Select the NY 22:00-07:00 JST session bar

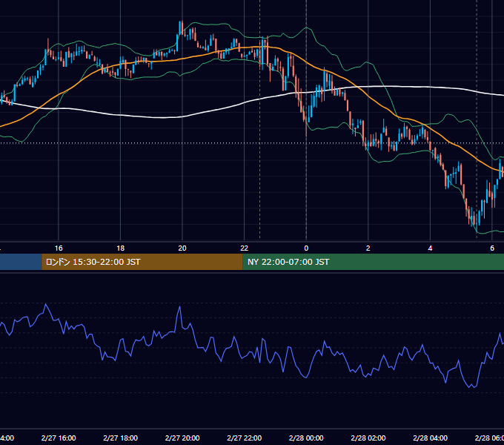pyautogui.click(x=373, y=262)
